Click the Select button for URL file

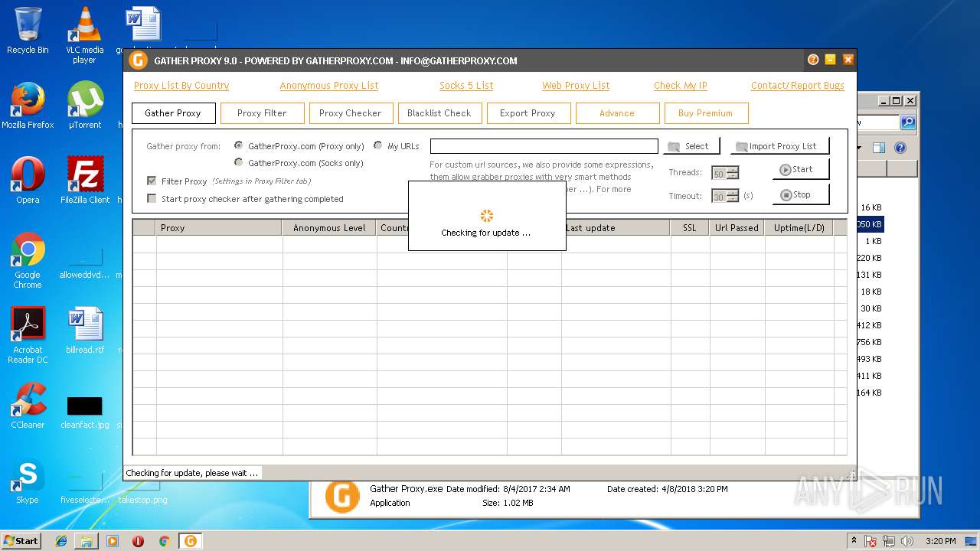click(x=692, y=146)
